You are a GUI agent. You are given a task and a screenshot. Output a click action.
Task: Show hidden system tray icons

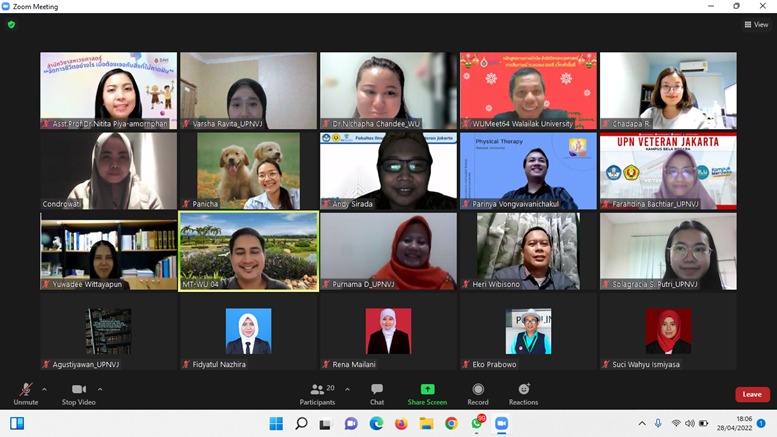click(642, 424)
